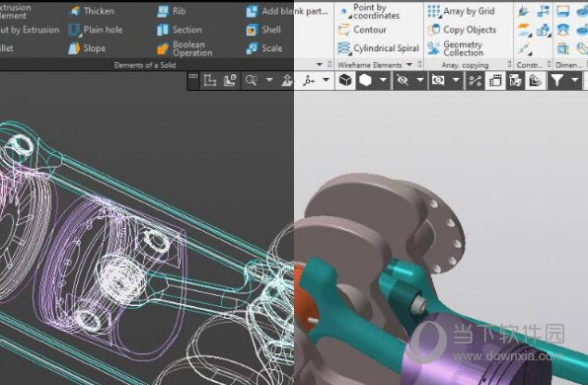Open the Section command
The width and height of the screenshot is (588, 385).
(x=180, y=30)
